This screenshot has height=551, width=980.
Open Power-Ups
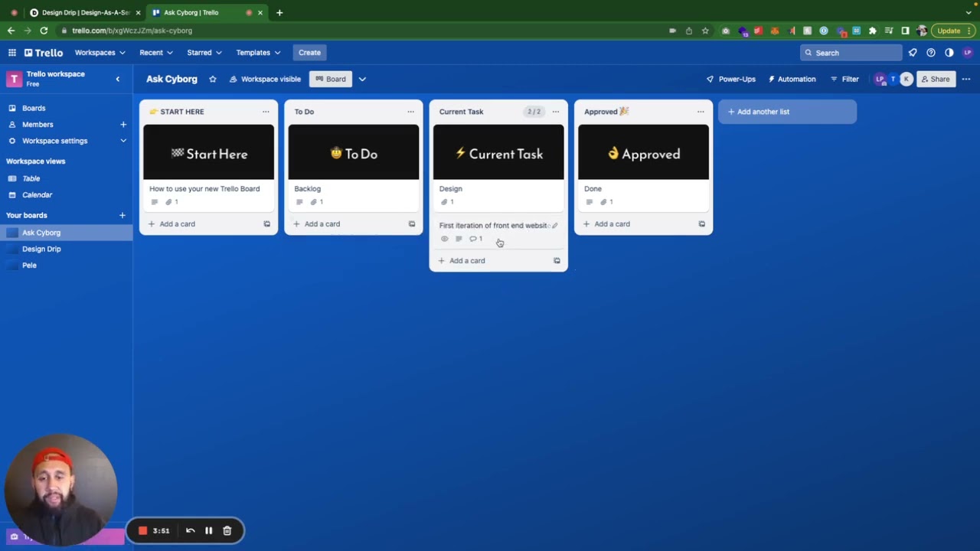730,79
